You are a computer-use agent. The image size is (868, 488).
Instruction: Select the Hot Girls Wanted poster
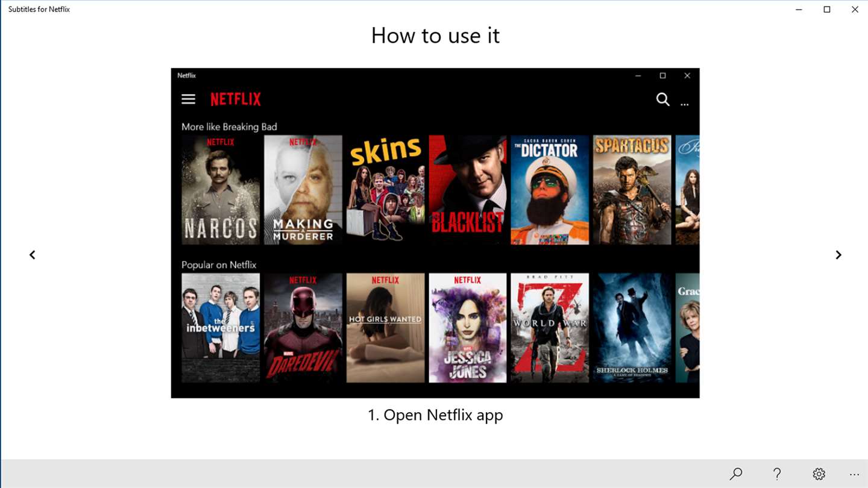click(x=385, y=328)
